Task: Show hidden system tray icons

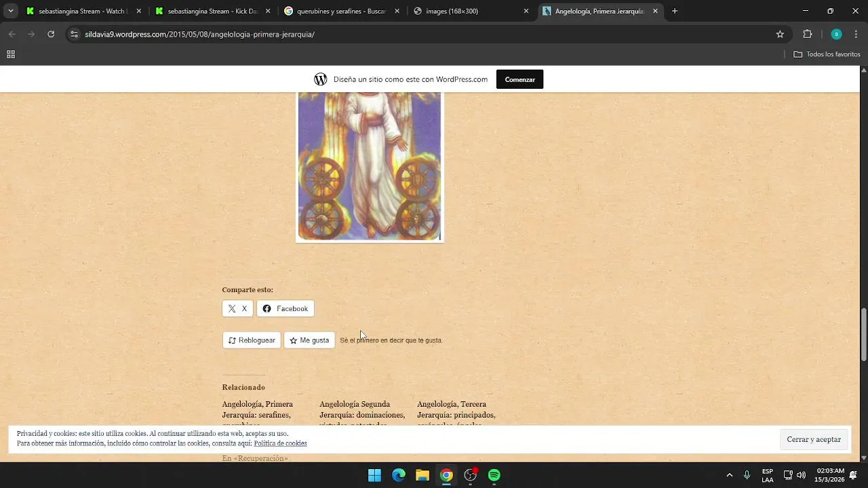Action: pyautogui.click(x=729, y=475)
